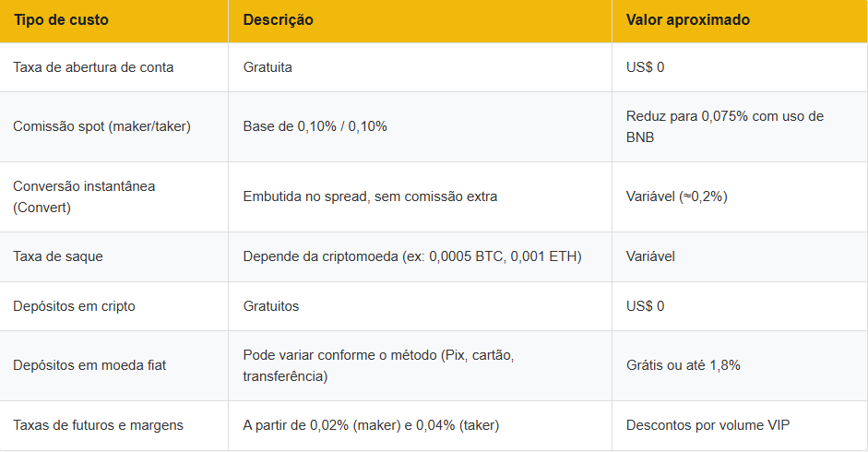
Task: Click the 'Gratuitos' description cell
Action: 271,306
